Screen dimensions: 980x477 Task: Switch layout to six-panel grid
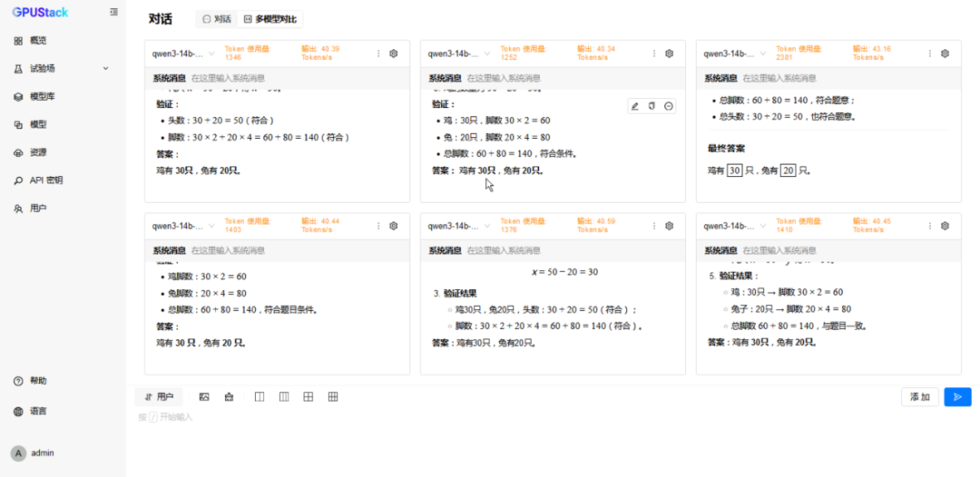pyautogui.click(x=333, y=397)
